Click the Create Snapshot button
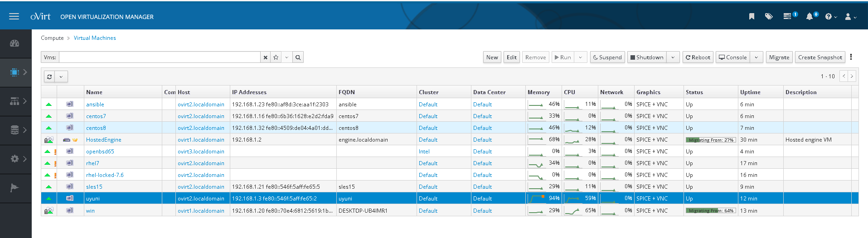The height and width of the screenshot is (238, 868). [x=820, y=57]
